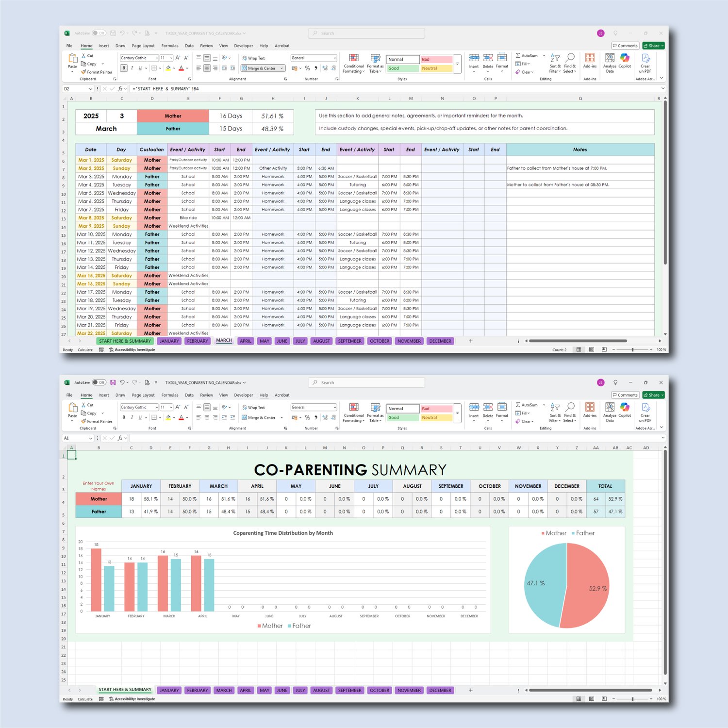
Task: Click the zoom slider in the bottom window
Action: [x=632, y=699]
